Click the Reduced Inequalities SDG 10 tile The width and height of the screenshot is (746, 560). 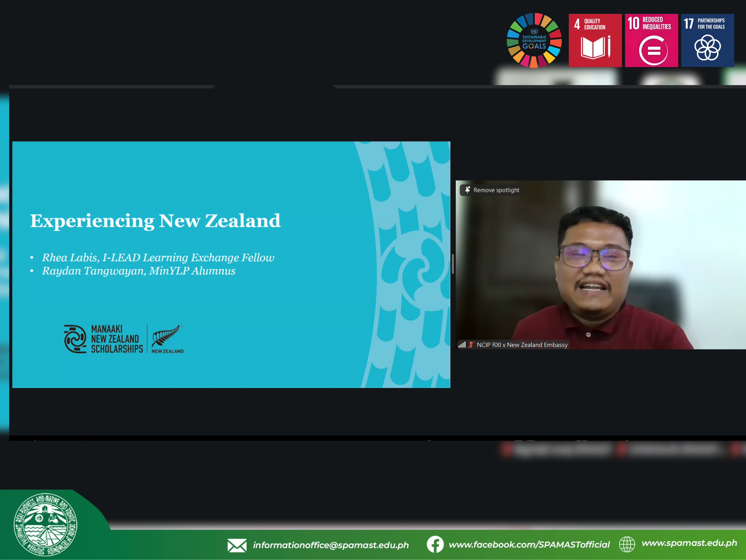point(651,40)
